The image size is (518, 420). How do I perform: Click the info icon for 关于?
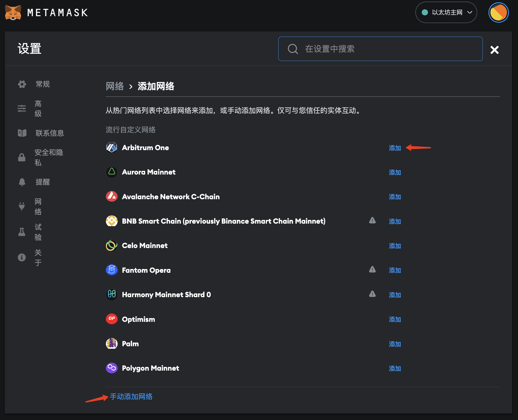pos(22,257)
